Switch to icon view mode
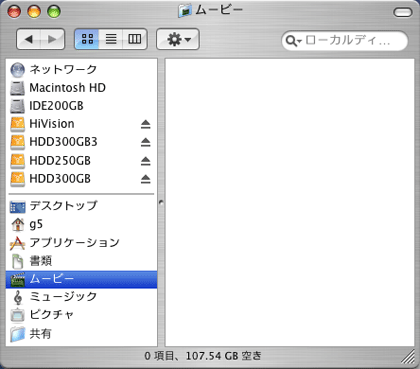This screenshot has width=420, height=369. point(87,39)
